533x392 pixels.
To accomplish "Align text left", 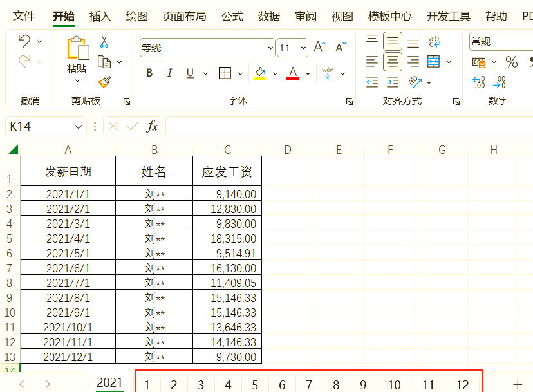I will click(x=372, y=62).
